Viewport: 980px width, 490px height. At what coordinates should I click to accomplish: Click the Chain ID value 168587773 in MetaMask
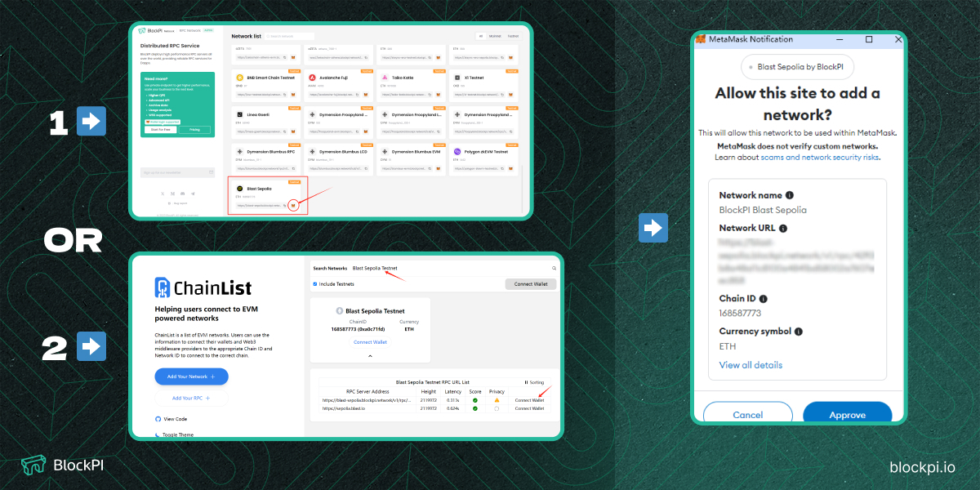pos(740,313)
